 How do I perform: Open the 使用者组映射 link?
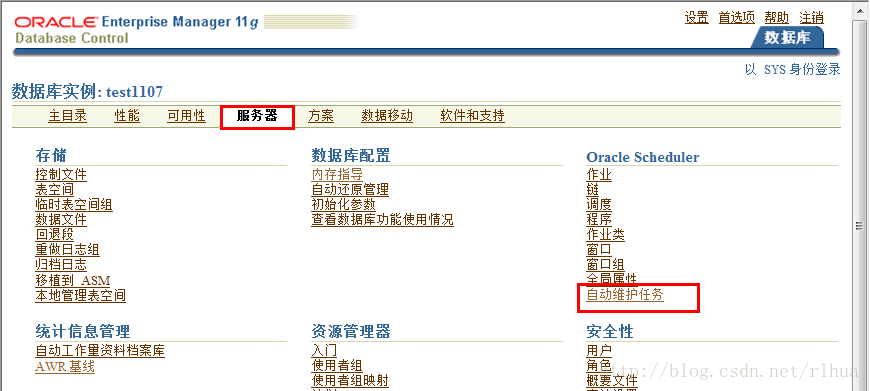pos(350,381)
